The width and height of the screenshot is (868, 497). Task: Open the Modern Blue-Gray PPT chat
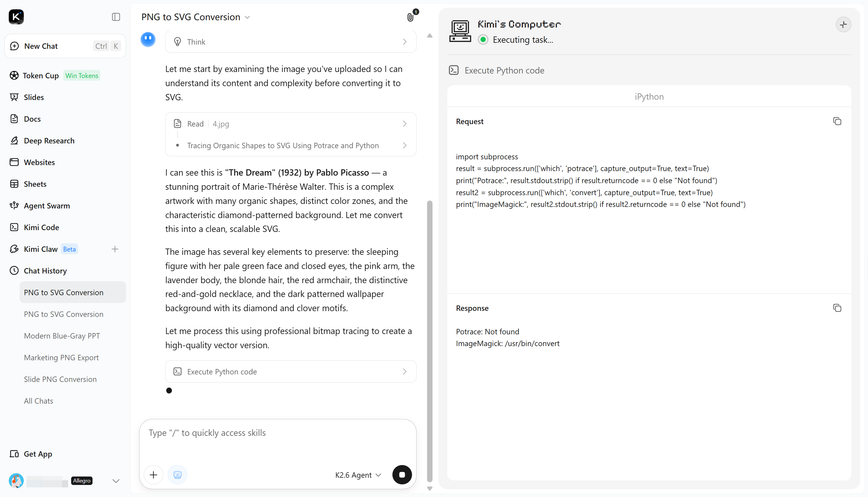62,336
